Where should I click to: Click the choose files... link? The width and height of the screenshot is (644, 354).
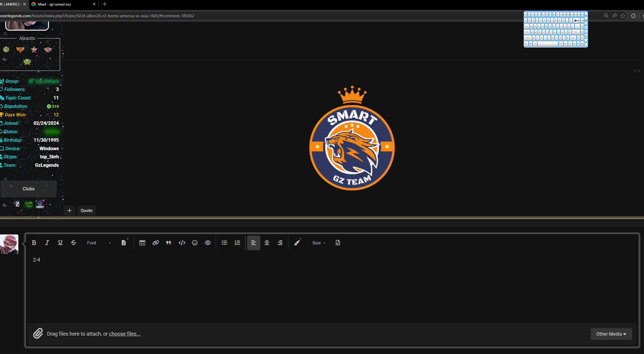click(124, 334)
